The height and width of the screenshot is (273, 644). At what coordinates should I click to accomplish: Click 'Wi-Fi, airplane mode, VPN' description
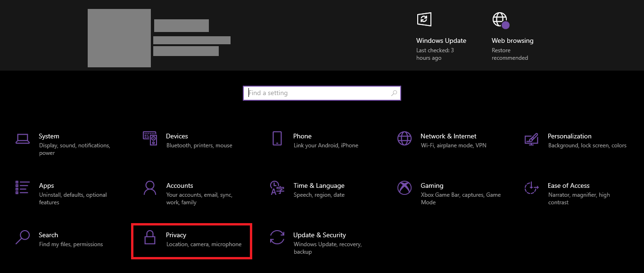pos(454,145)
